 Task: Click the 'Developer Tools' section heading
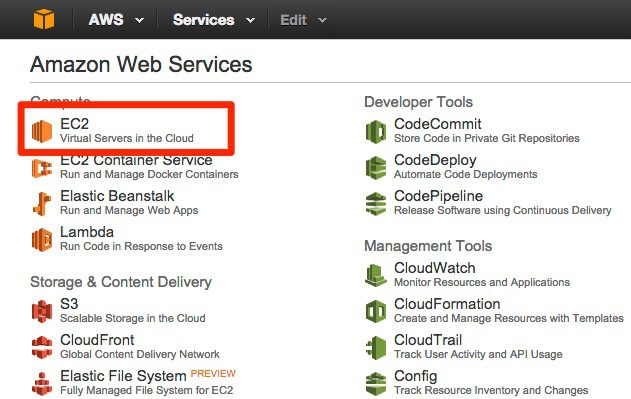(x=419, y=102)
